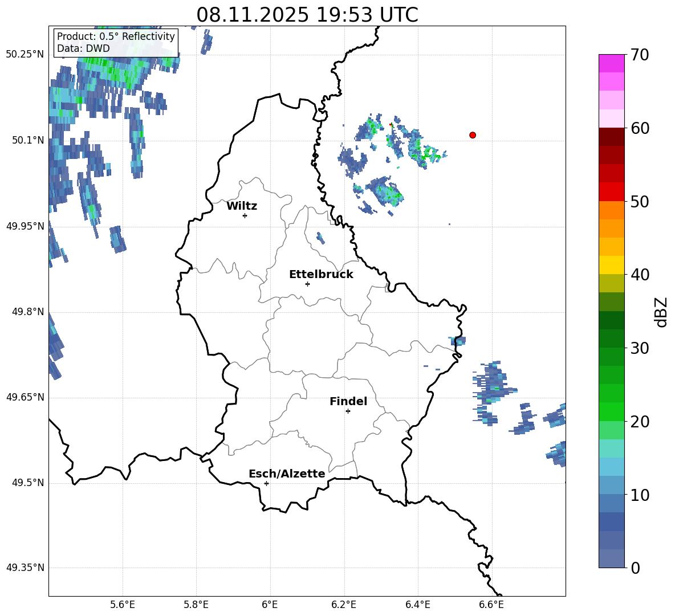Click the 49.95°N latitude label
The height and width of the screenshot is (616, 675).
coord(25,226)
